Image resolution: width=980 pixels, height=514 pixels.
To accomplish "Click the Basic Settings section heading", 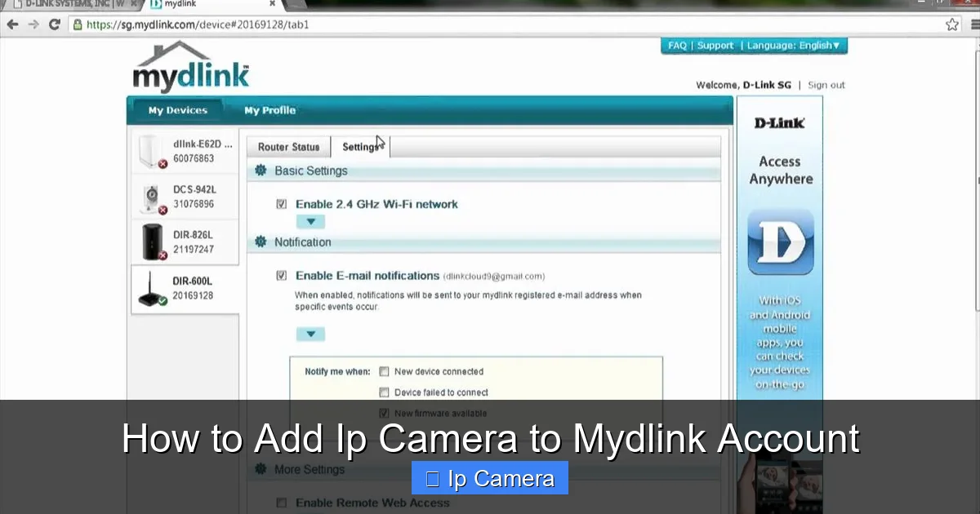I will click(x=311, y=171).
